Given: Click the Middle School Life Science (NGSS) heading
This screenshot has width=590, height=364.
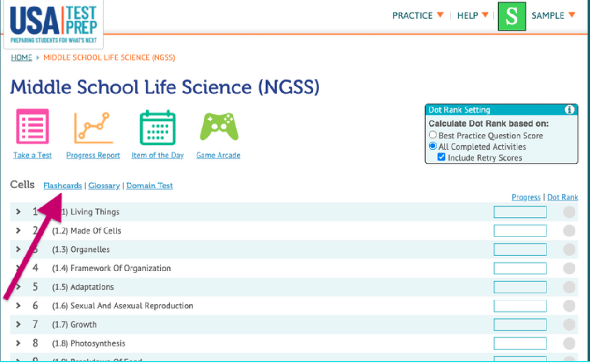Looking at the screenshot, I should click(165, 87).
